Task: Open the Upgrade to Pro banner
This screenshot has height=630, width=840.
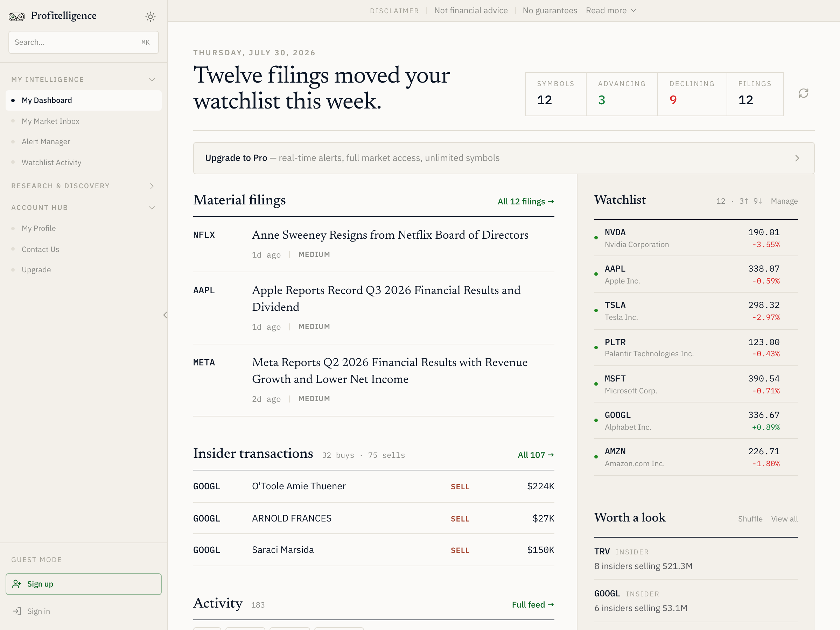Action: [504, 158]
